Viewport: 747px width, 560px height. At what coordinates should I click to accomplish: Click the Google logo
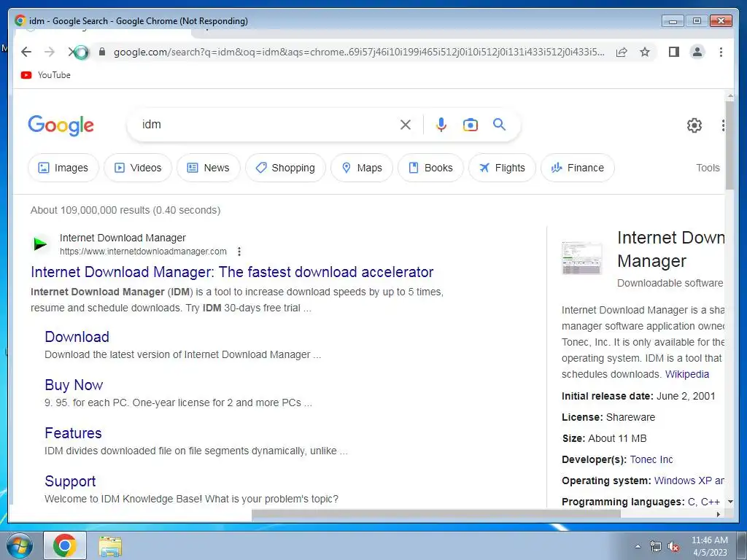coord(61,125)
